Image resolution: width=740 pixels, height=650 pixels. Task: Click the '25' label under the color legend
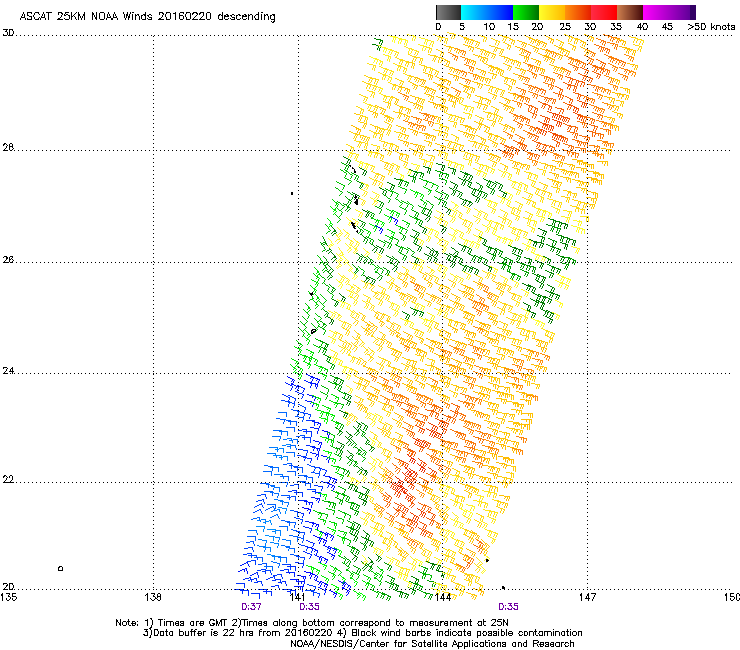tap(565, 26)
